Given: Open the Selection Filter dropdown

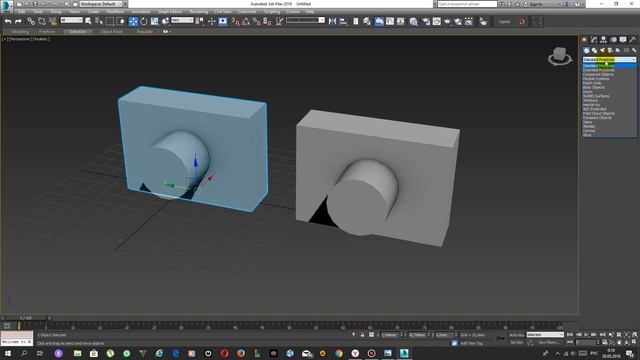Looking at the screenshot, I should pyautogui.click(x=71, y=20).
